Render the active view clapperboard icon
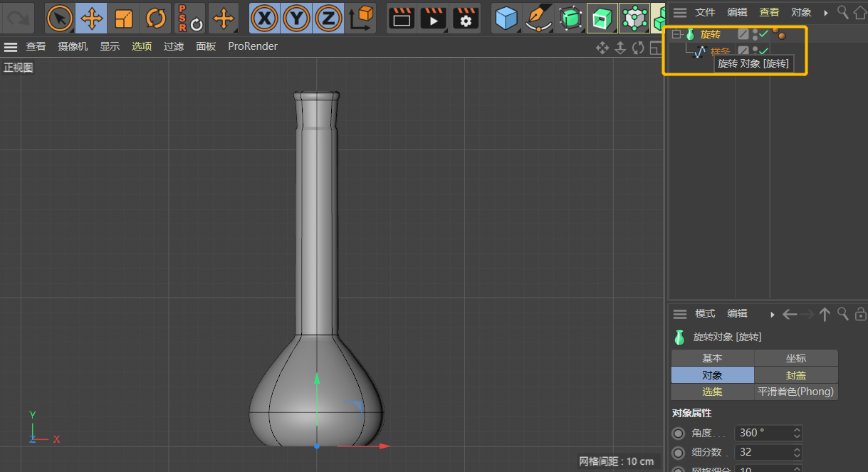This screenshot has width=868, height=472. point(402,18)
